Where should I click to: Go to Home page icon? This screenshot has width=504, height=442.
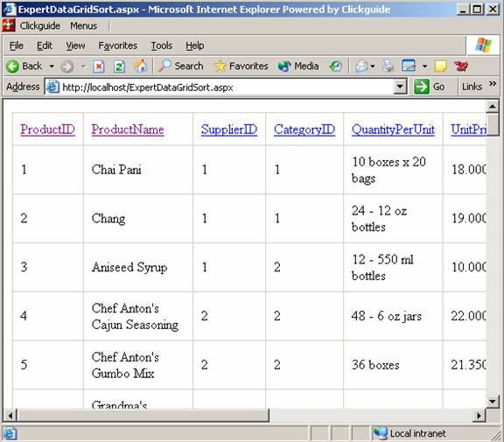141,66
